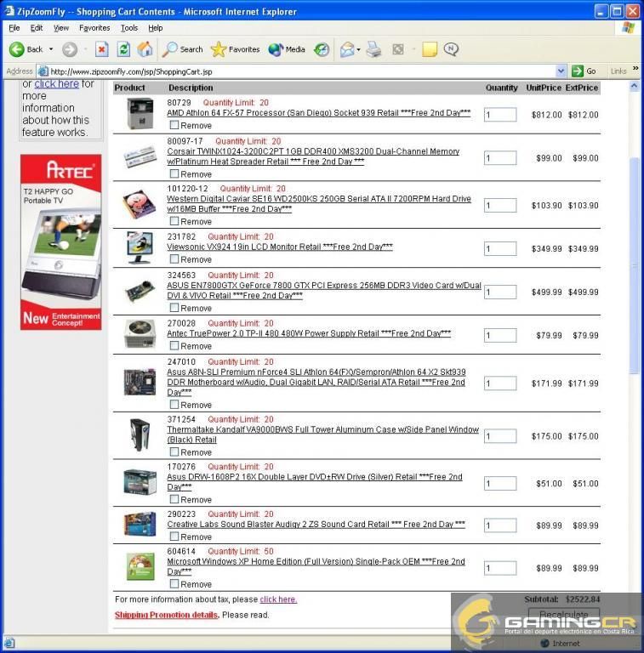The width and height of the screenshot is (644, 653).
Task: Open the View menu
Action: point(61,28)
